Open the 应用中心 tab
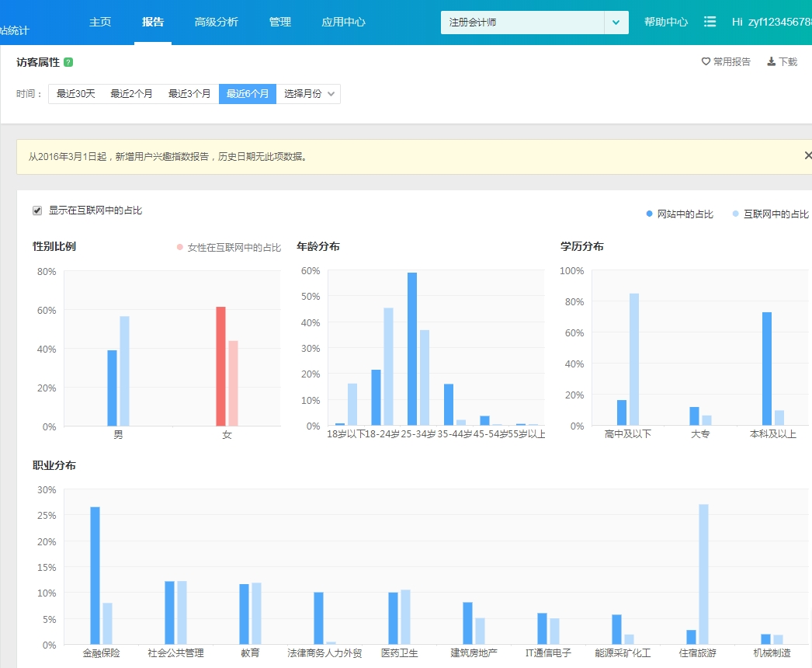812x668 pixels. pos(343,22)
